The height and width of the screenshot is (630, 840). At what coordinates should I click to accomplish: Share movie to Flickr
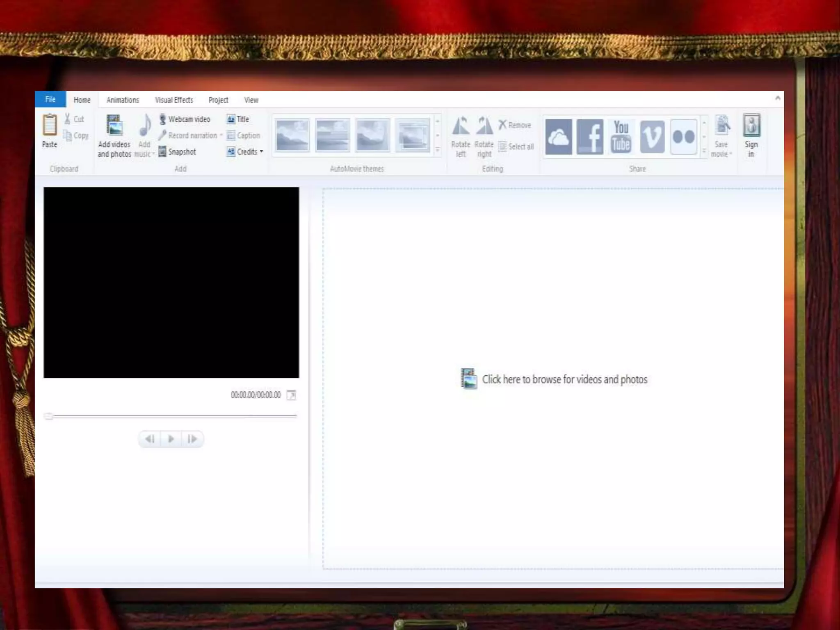(683, 137)
